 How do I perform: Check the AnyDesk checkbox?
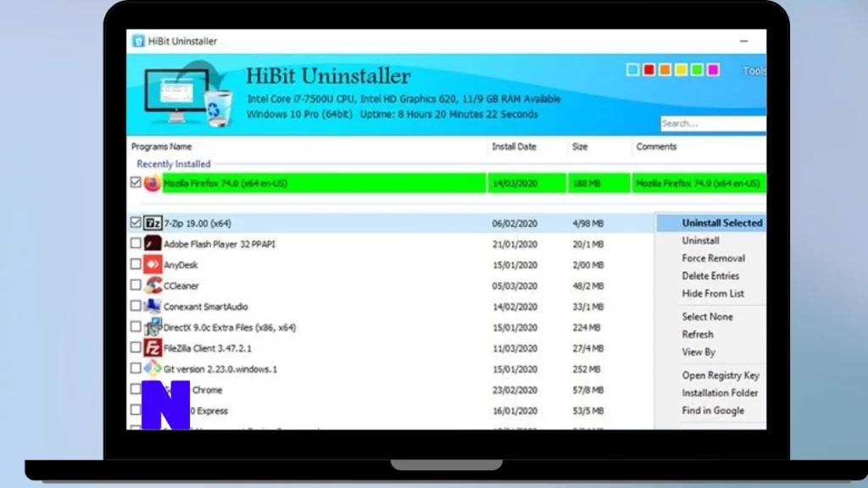click(136, 264)
